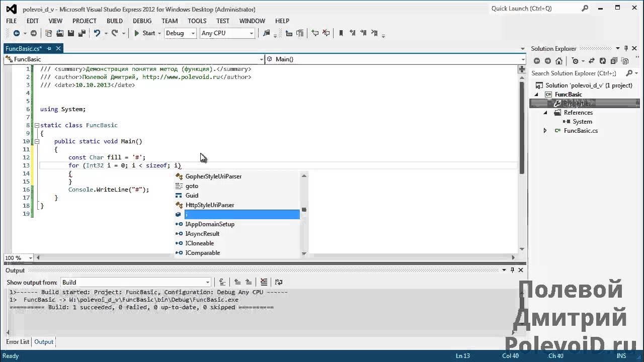Click Sync with Active Document icon
Viewport: 644px width, 362px height.
pos(591,61)
